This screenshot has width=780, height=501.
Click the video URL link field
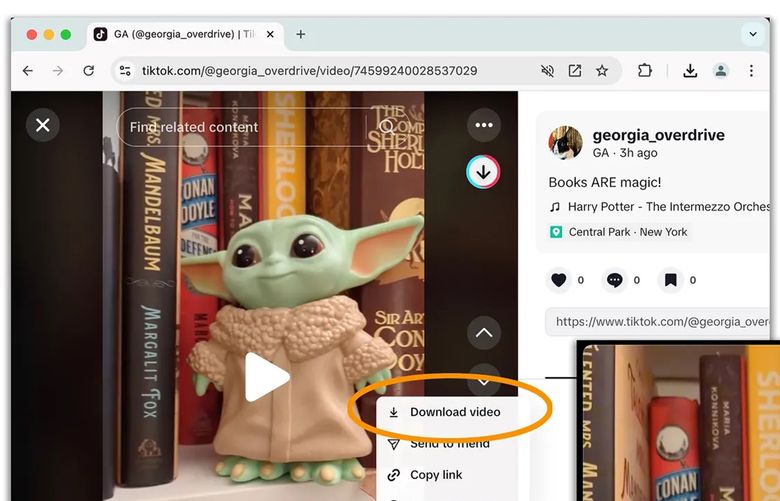tap(658, 322)
